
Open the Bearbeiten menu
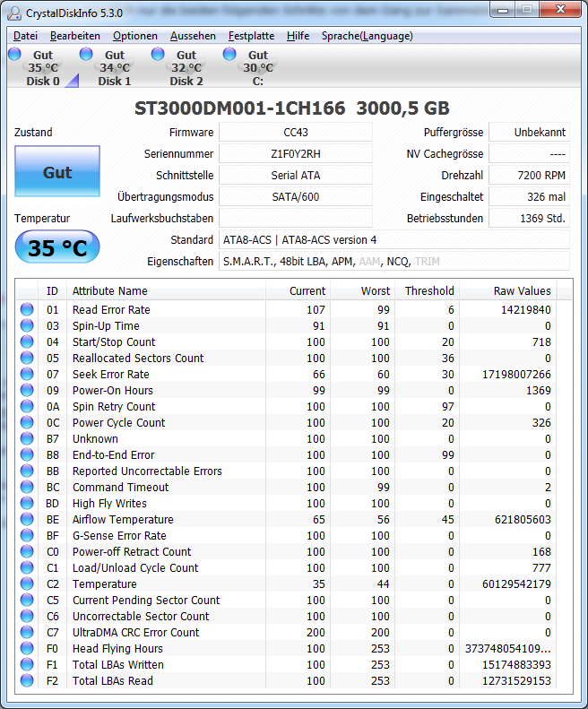pos(75,36)
